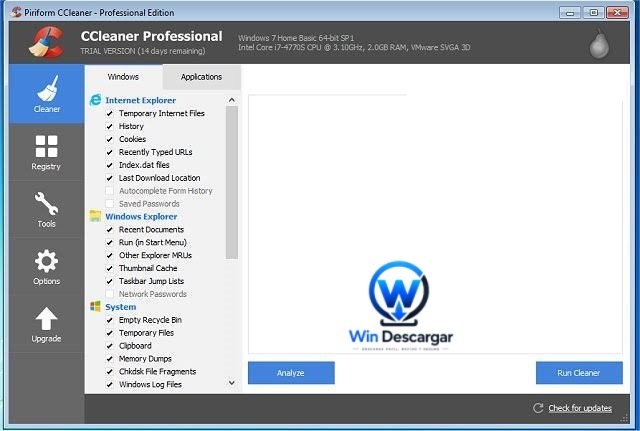640x431 pixels.
Task: Click the Options sidebar label
Action: pos(47,281)
